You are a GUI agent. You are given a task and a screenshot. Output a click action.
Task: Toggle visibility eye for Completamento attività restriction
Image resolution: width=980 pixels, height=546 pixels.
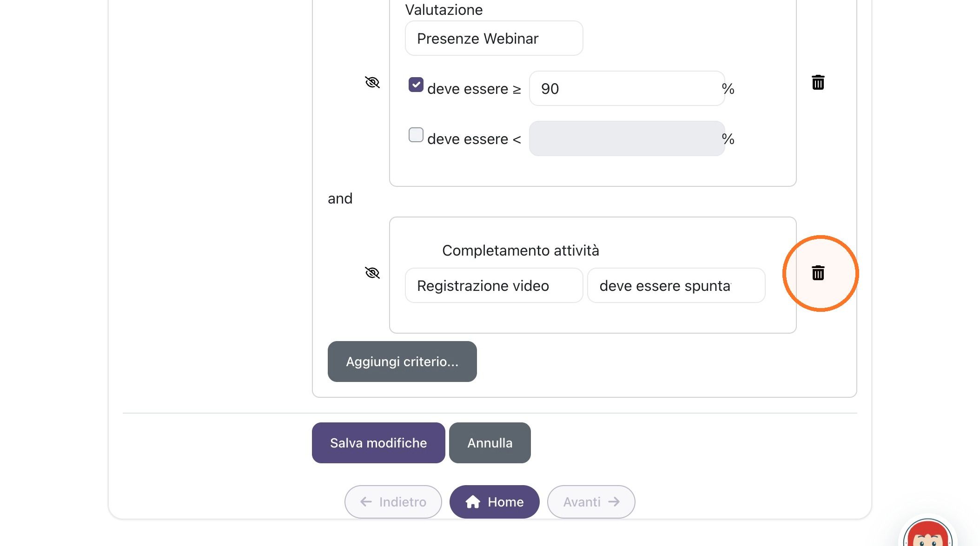coord(372,273)
